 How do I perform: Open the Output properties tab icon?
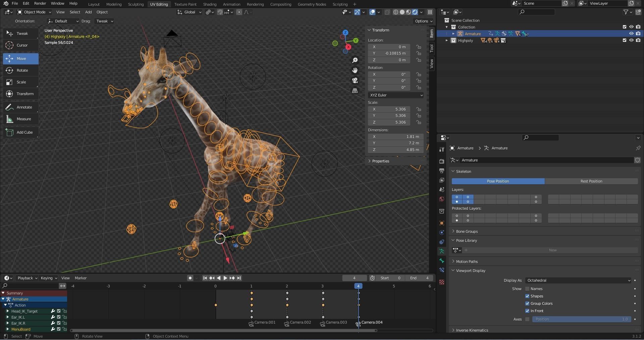(x=442, y=171)
